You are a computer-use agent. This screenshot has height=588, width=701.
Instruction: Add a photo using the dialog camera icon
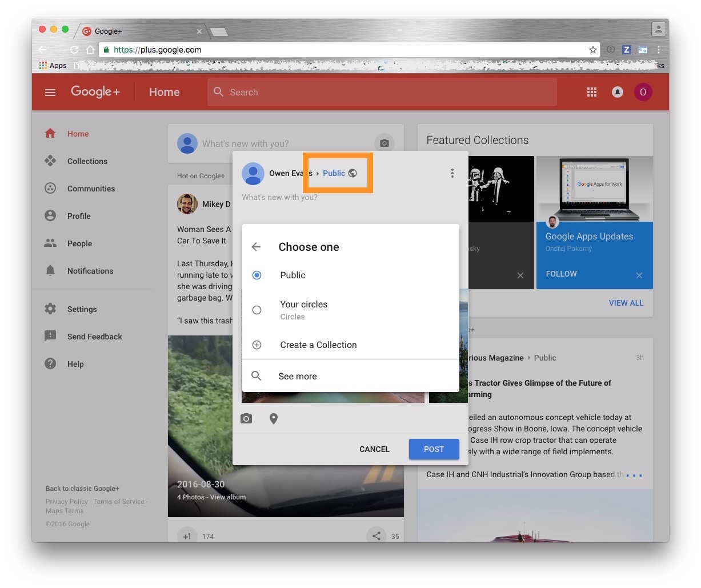(246, 419)
